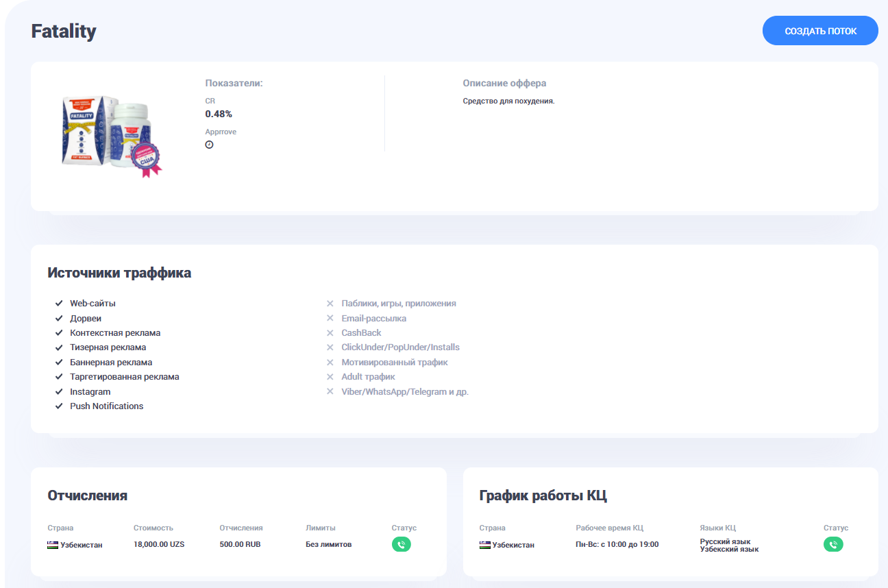Image resolution: width=888 pixels, height=588 pixels.
Task: Click the Баннерная реклама label
Action: (x=111, y=363)
